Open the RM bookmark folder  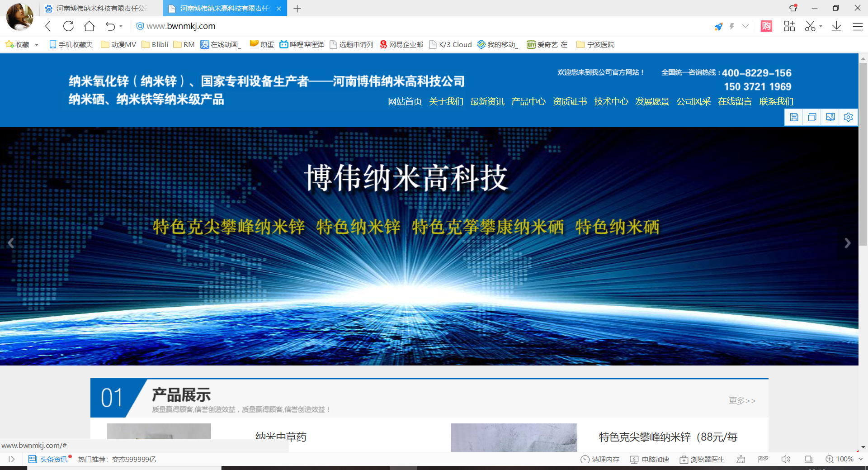click(184, 44)
